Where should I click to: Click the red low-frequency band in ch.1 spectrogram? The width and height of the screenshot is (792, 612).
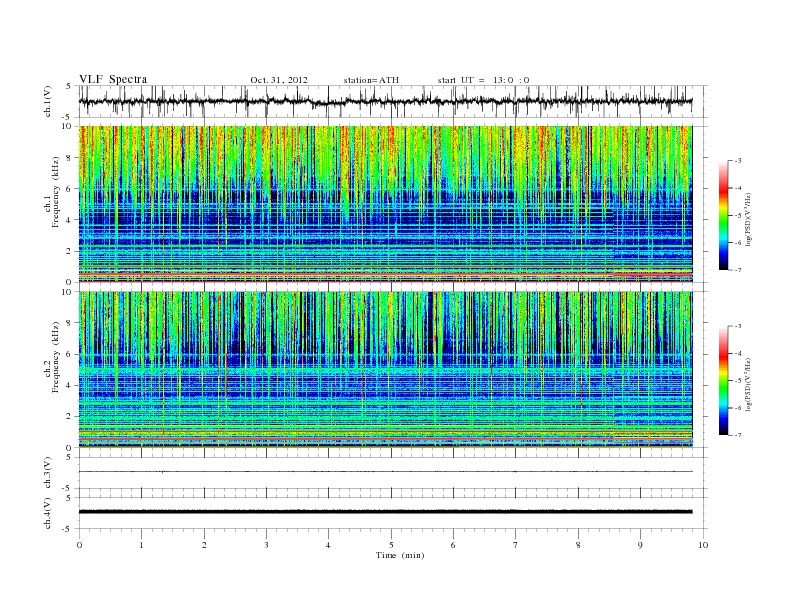click(x=385, y=274)
